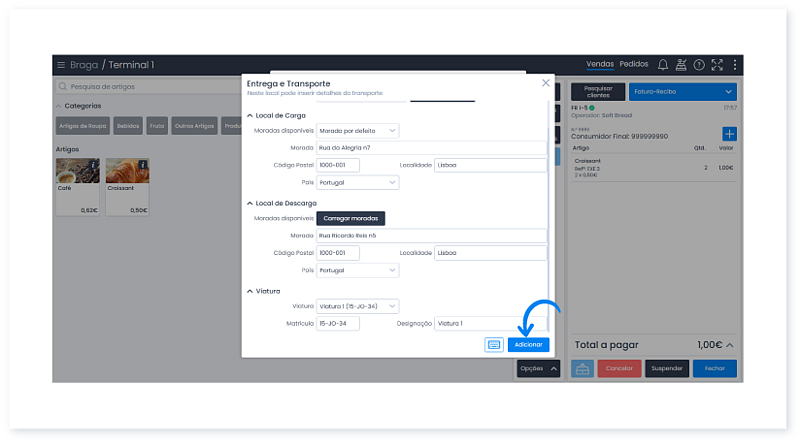Expand the Fatura-Recibo document type dropdown
This screenshot has width=800, height=443.
[x=682, y=91]
